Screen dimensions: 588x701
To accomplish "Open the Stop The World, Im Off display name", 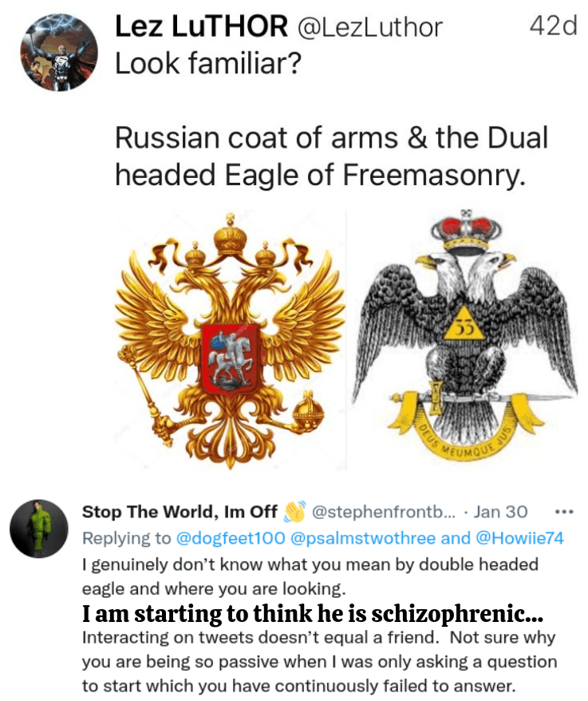I will click(180, 512).
